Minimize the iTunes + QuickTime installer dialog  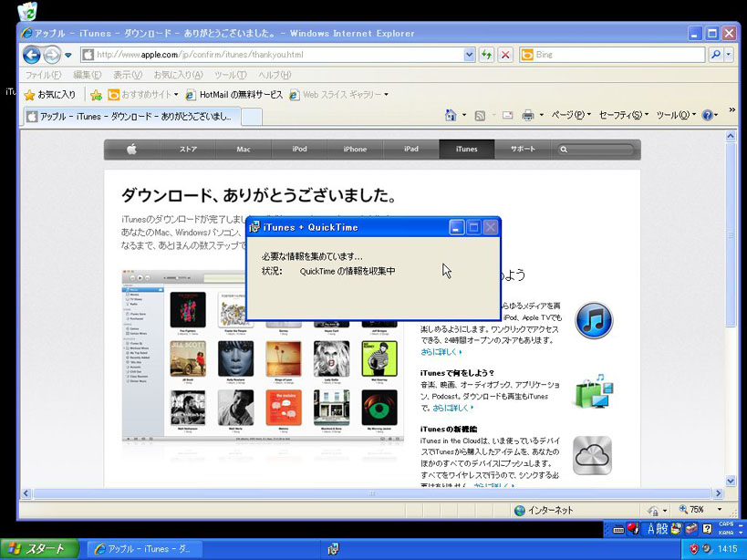point(456,227)
